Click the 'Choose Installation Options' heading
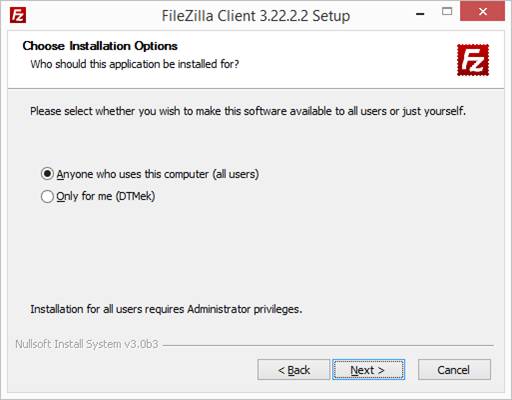The image size is (512, 400). tap(100, 46)
